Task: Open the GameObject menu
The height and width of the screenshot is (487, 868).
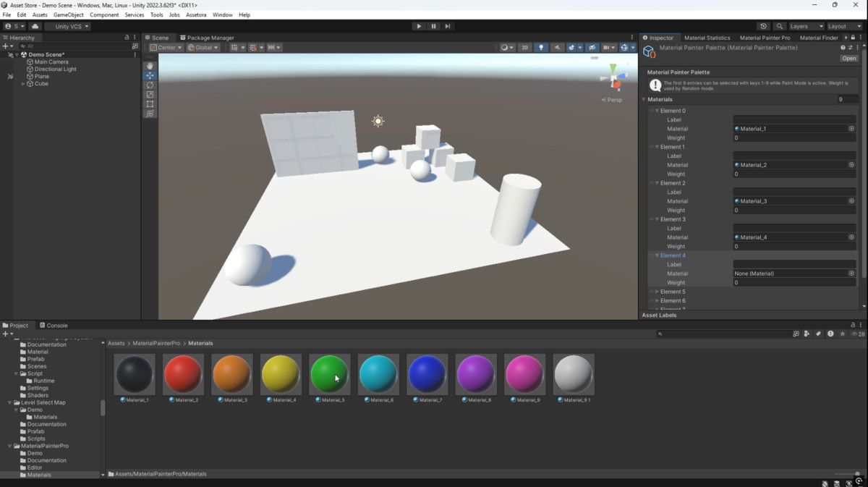Action: 69,14
